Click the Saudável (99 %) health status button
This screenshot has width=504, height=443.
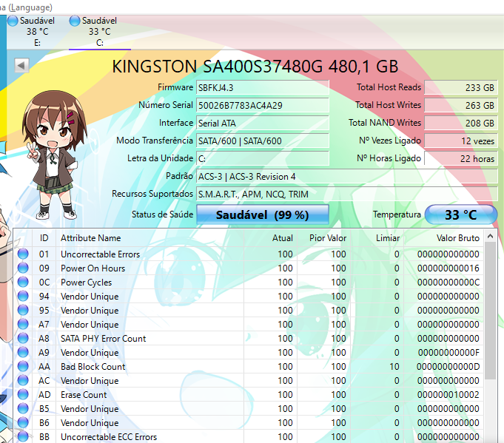262,214
